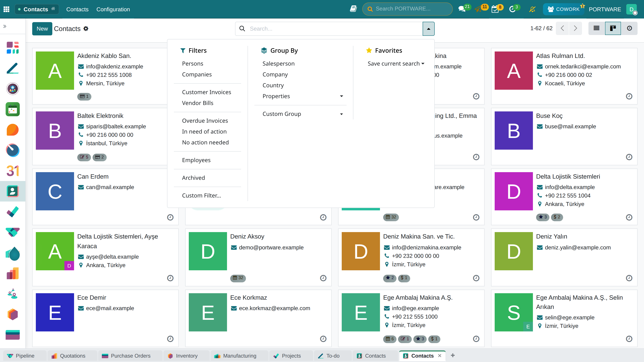644x362 pixels.
Task: Open the Configuration menu
Action: pyautogui.click(x=113, y=9)
